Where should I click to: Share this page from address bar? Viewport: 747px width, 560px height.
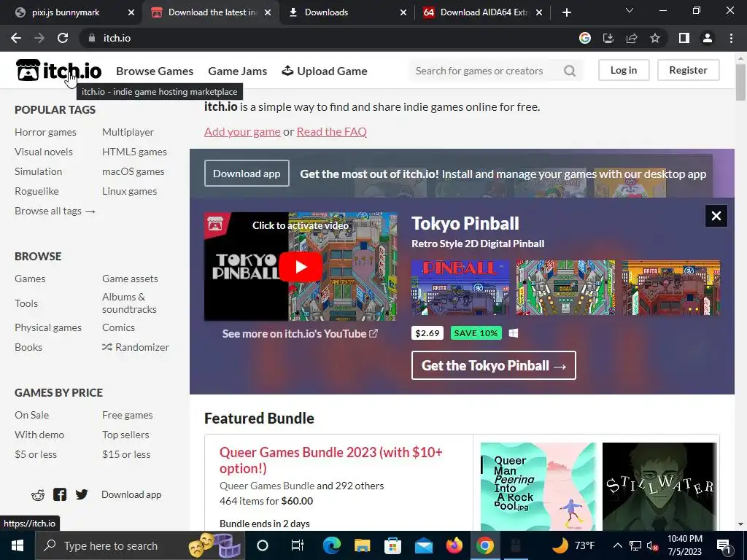pyautogui.click(x=632, y=38)
